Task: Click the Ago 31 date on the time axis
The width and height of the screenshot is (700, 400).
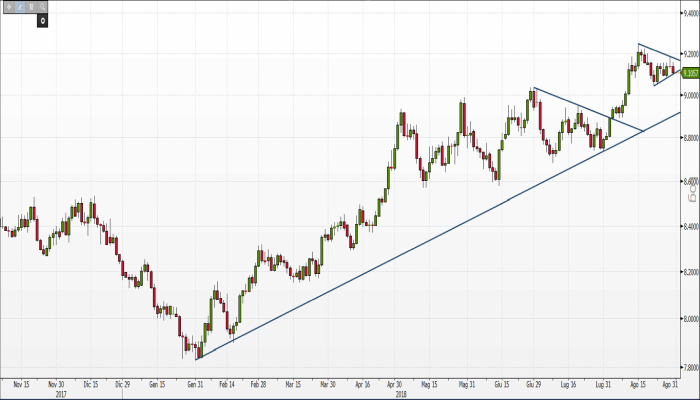Action: point(673,383)
